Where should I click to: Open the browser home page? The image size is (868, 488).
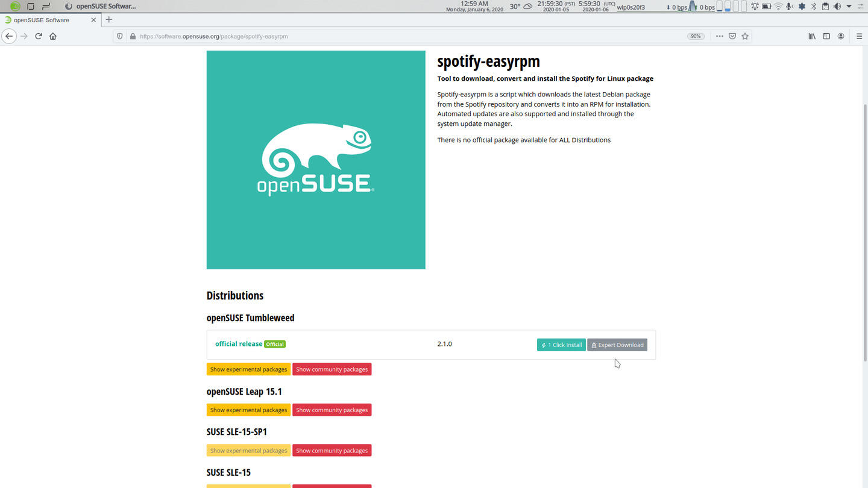point(53,36)
